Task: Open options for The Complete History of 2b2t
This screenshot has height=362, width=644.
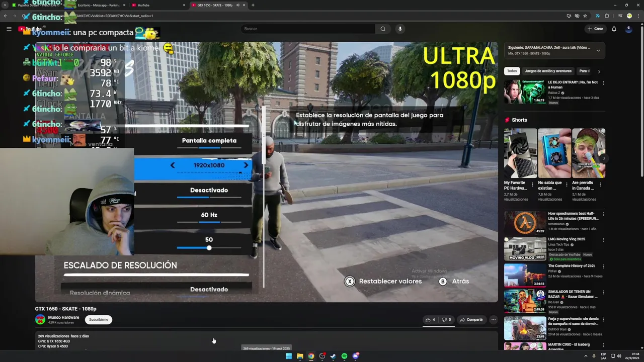Action: 603,266
